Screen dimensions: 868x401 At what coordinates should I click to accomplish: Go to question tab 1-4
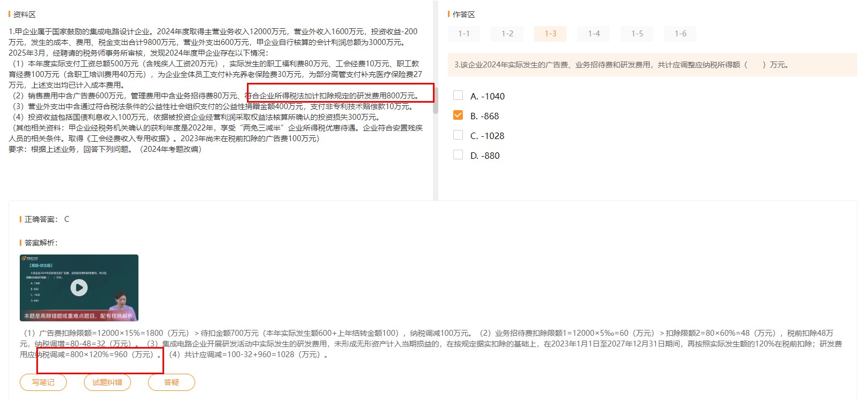pyautogui.click(x=594, y=34)
